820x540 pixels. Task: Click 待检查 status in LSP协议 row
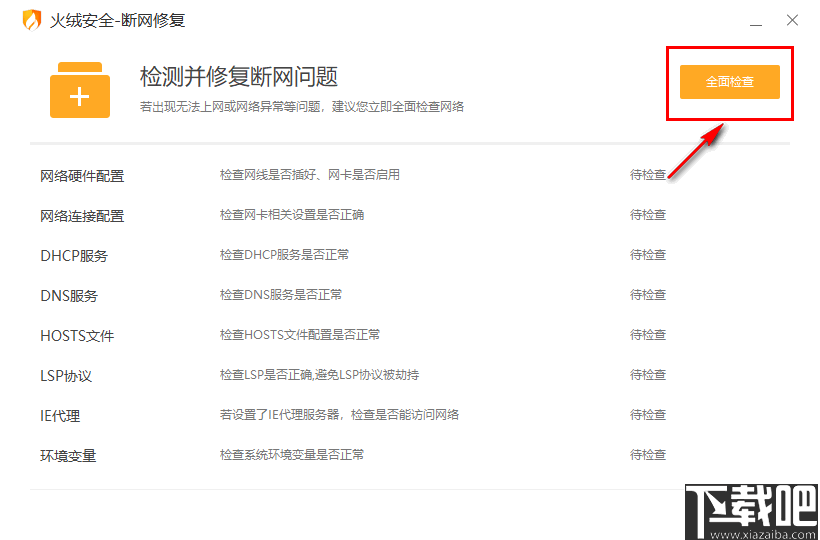tap(648, 375)
